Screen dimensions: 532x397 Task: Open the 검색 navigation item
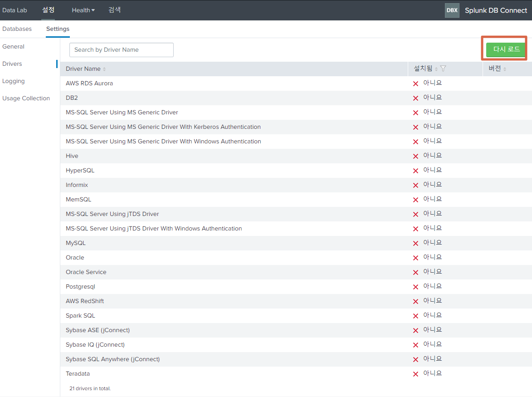coord(114,10)
